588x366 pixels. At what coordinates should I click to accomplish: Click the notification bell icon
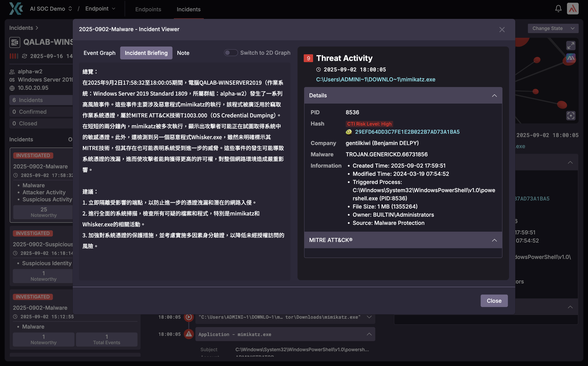(x=558, y=9)
